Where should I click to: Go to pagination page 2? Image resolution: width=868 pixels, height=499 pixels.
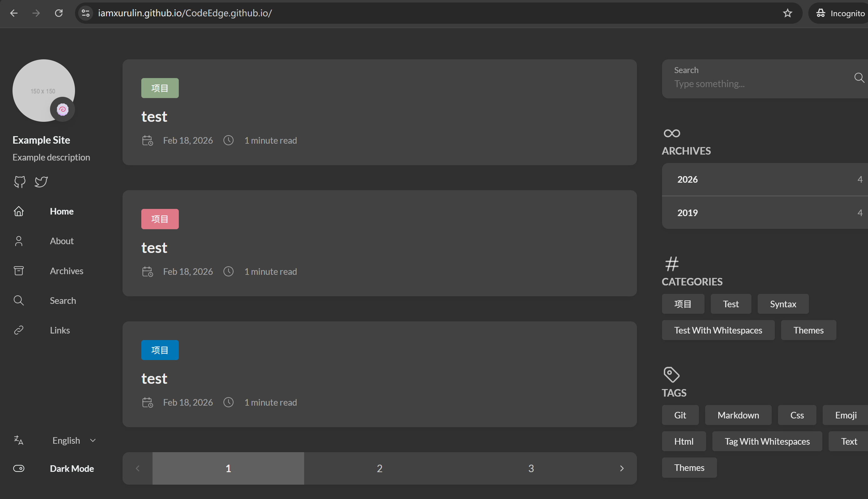coord(379,468)
